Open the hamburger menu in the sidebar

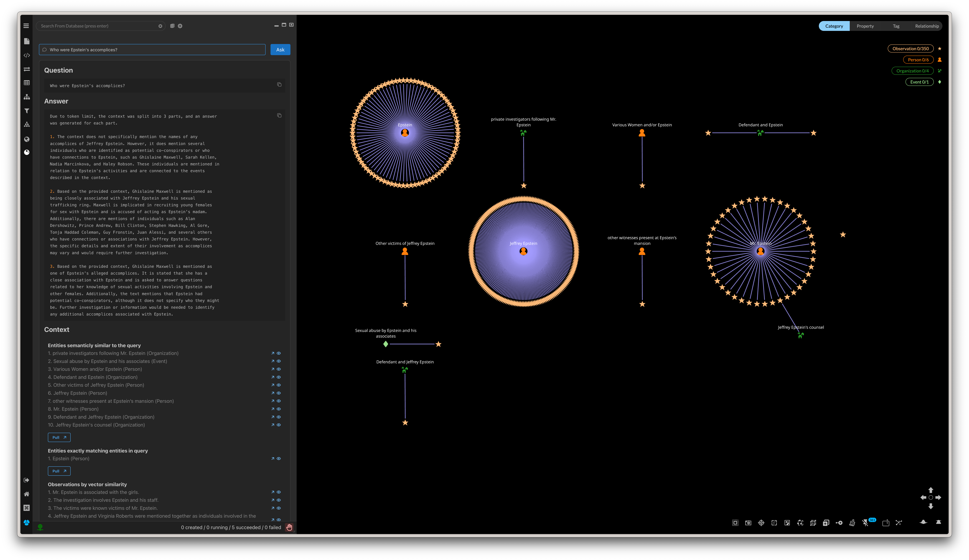click(x=26, y=26)
